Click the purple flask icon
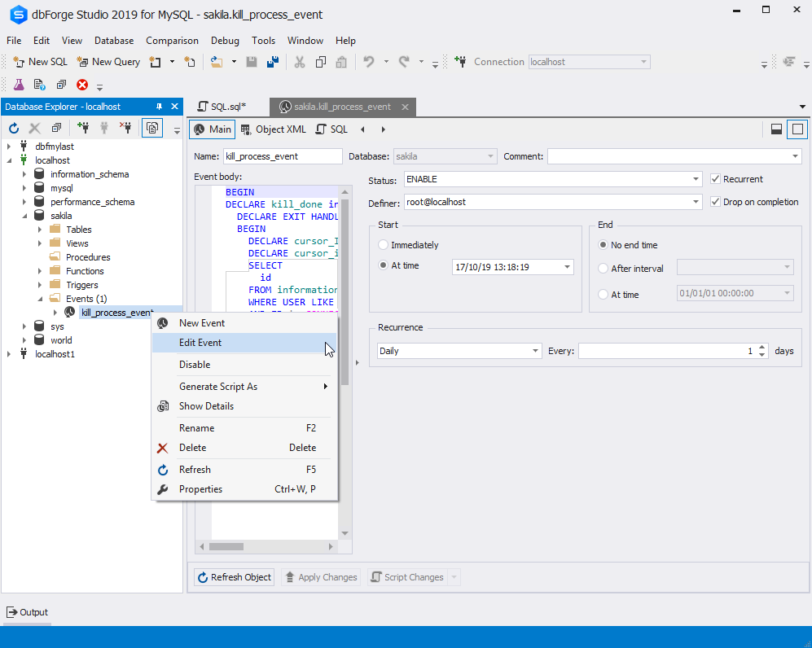 click(19, 85)
